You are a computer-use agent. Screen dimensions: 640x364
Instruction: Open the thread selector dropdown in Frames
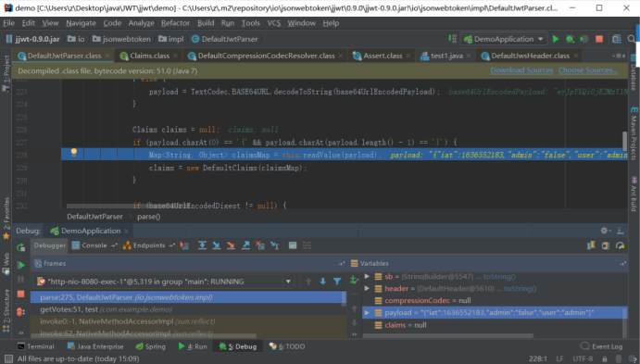[288, 282]
